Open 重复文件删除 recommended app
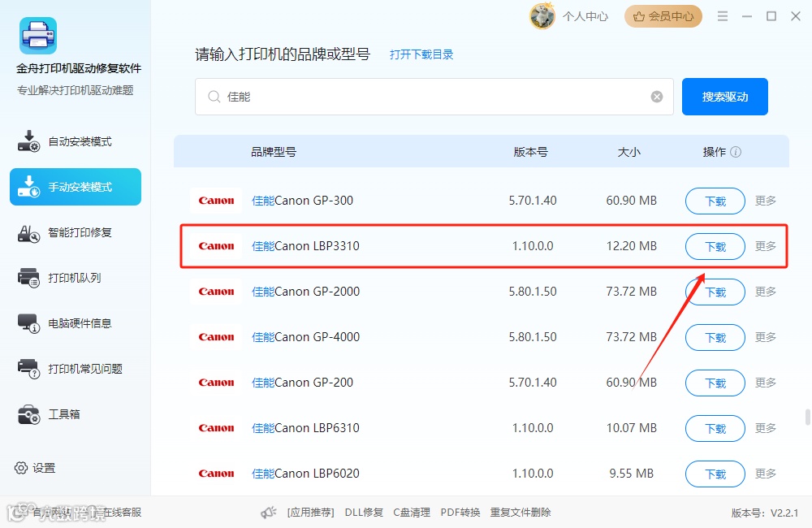The image size is (812, 528). tap(520, 513)
